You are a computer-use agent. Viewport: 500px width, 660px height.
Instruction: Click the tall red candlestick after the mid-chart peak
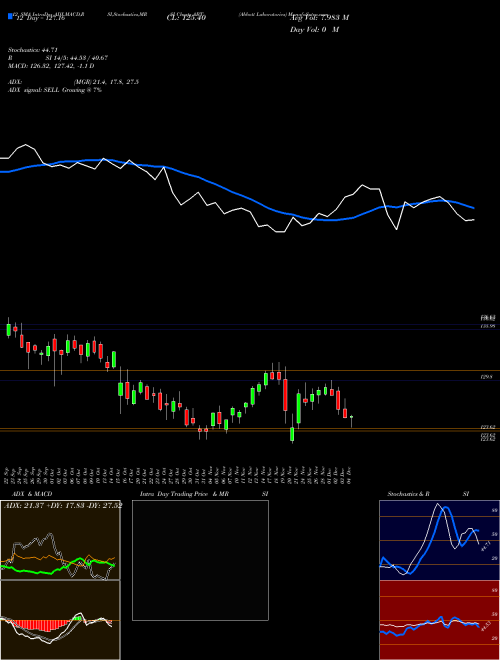(x=285, y=395)
